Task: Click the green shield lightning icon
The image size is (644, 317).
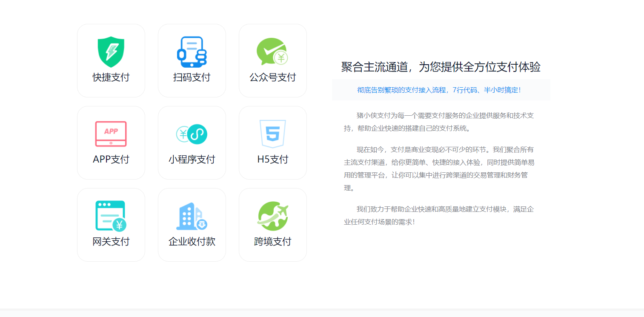Action: (x=111, y=52)
